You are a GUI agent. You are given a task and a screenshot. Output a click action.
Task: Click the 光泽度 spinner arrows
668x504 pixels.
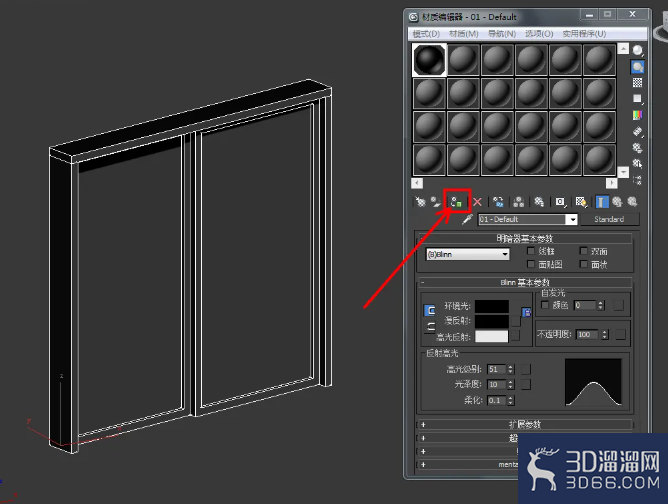tap(511, 385)
